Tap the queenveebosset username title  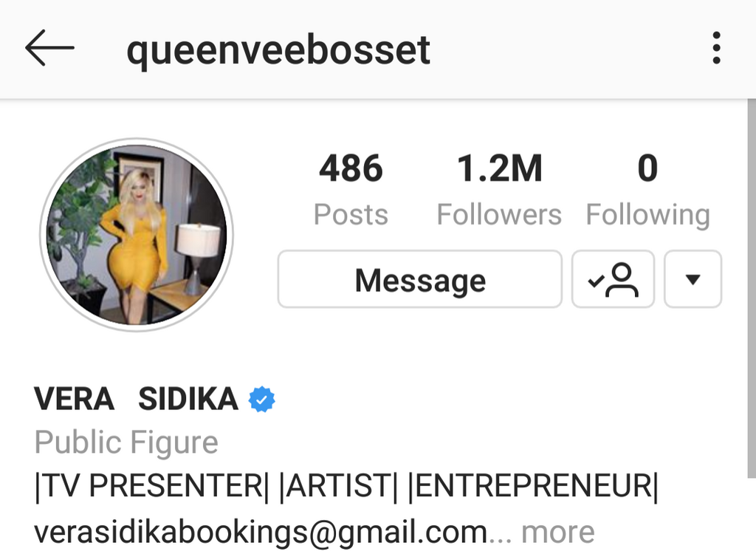pos(278,49)
